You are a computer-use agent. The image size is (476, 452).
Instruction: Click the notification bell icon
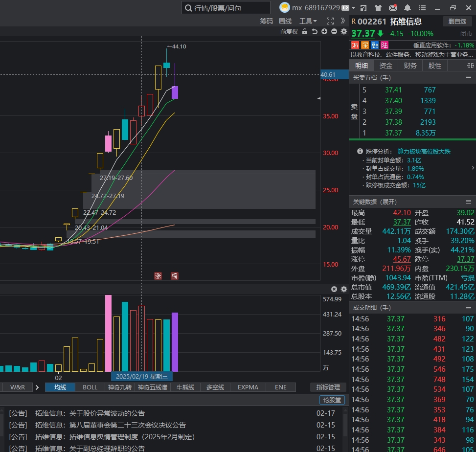[407, 8]
